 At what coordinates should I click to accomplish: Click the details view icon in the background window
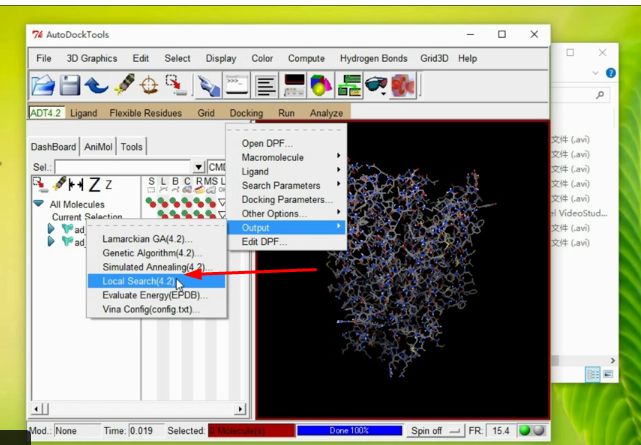pyautogui.click(x=592, y=374)
